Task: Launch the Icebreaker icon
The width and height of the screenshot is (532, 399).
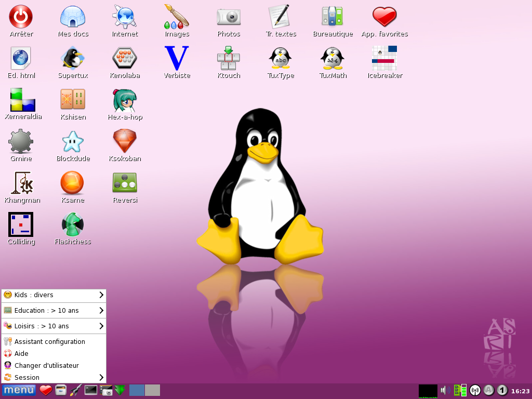Action: [384, 58]
